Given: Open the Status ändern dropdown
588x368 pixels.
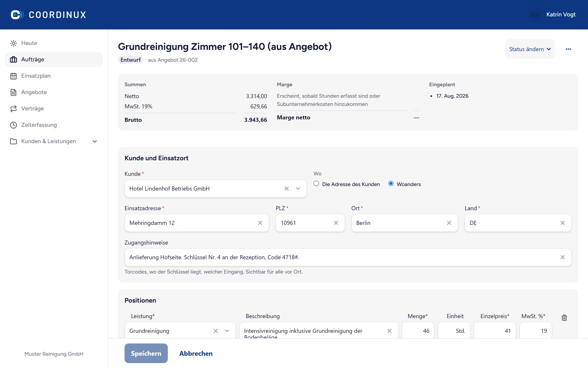Looking at the screenshot, I should point(530,49).
